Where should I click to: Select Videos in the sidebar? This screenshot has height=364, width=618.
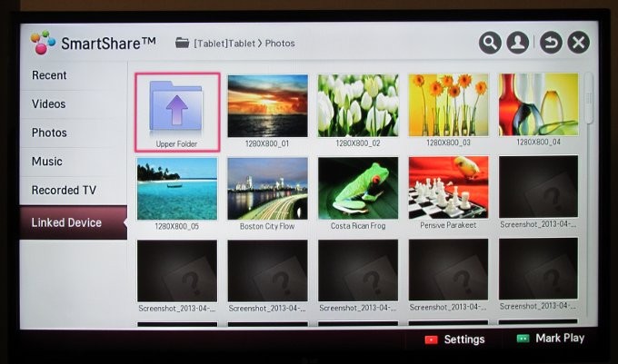[x=74, y=103]
